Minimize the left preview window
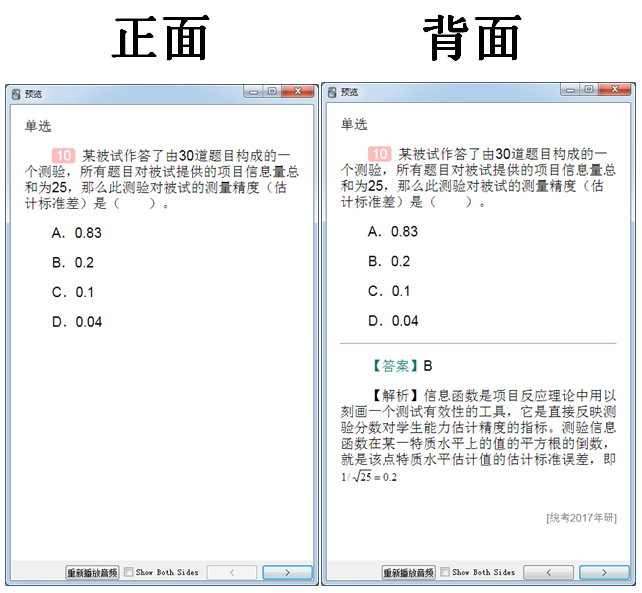The height and width of the screenshot is (593, 642). click(253, 91)
